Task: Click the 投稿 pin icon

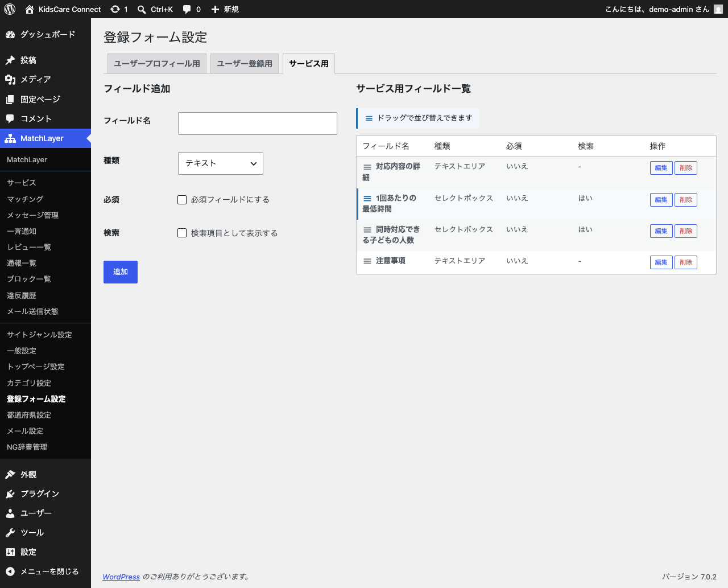Action: click(x=10, y=60)
